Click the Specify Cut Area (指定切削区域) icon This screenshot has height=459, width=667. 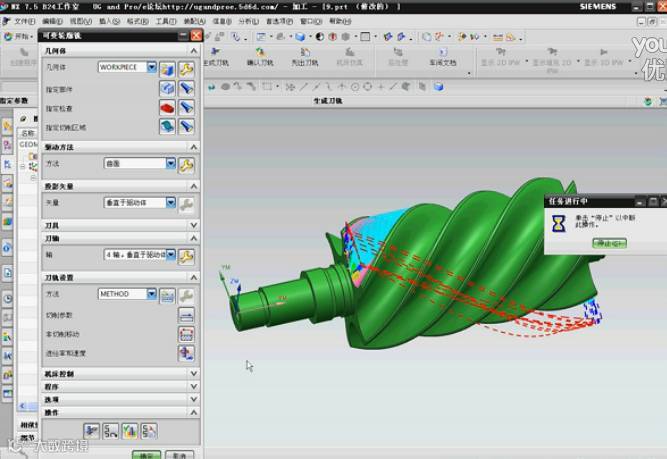(x=168, y=126)
